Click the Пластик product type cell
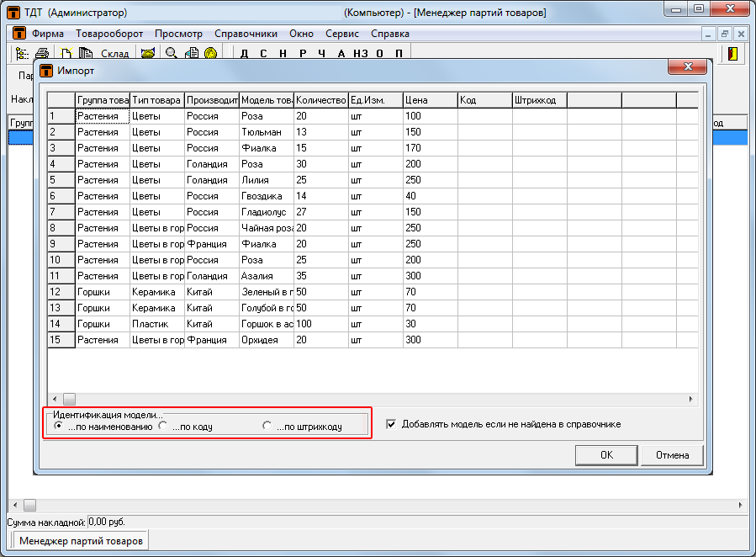The height and width of the screenshot is (557, 756). coord(157,324)
